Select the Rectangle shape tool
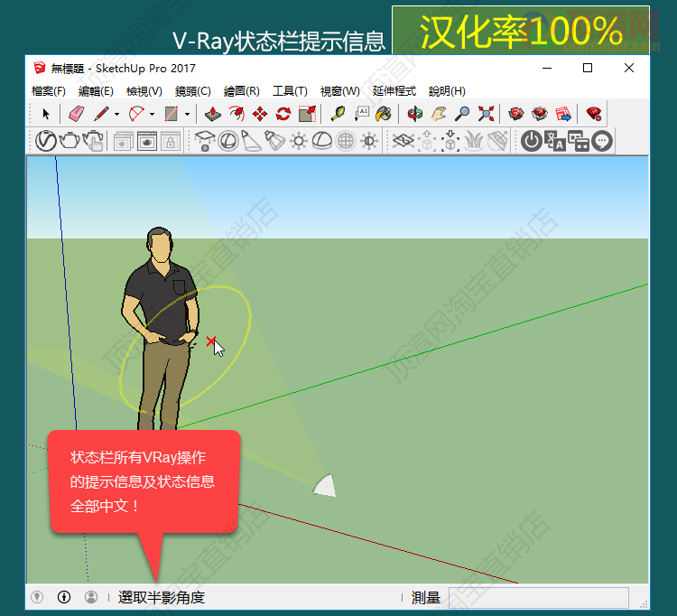 [x=172, y=114]
